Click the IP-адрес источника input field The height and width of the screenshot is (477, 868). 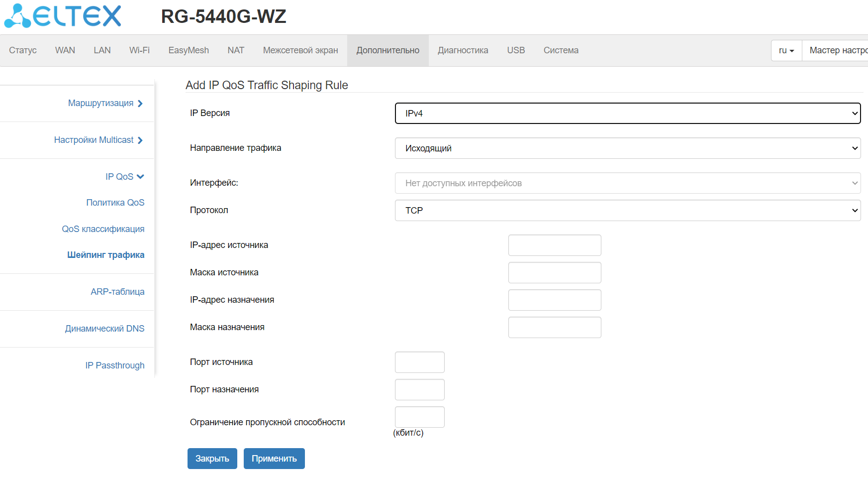click(x=555, y=245)
